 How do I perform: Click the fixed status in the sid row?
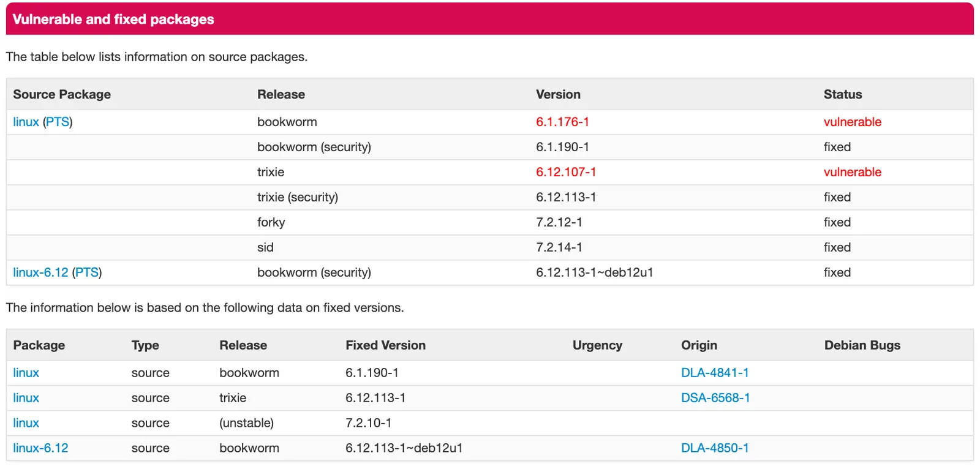coord(837,247)
